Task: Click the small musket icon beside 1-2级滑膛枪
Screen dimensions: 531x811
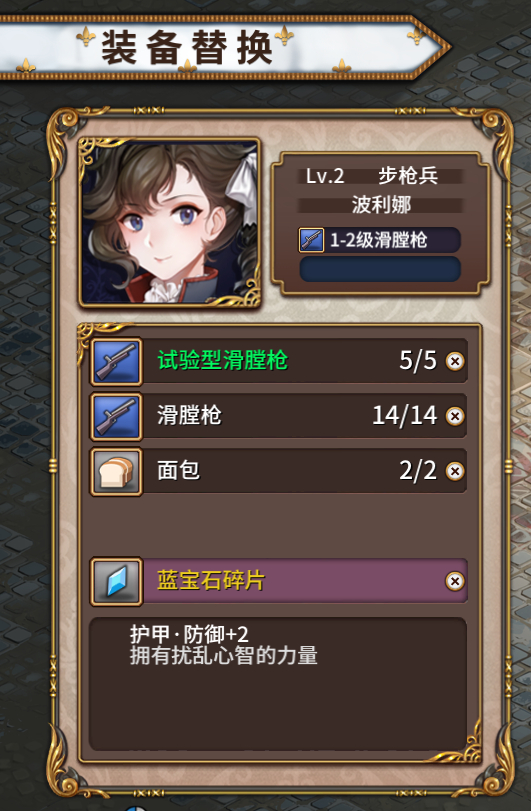Action: [311, 240]
